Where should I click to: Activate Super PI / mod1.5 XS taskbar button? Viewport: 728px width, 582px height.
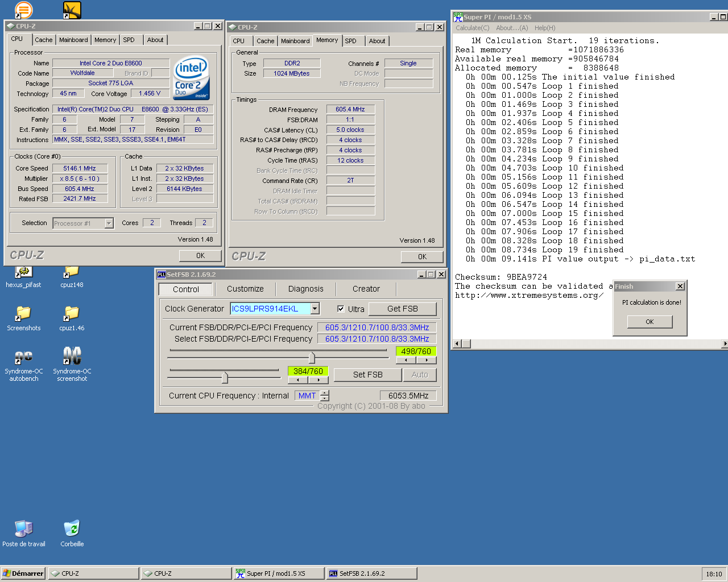pyautogui.click(x=279, y=573)
